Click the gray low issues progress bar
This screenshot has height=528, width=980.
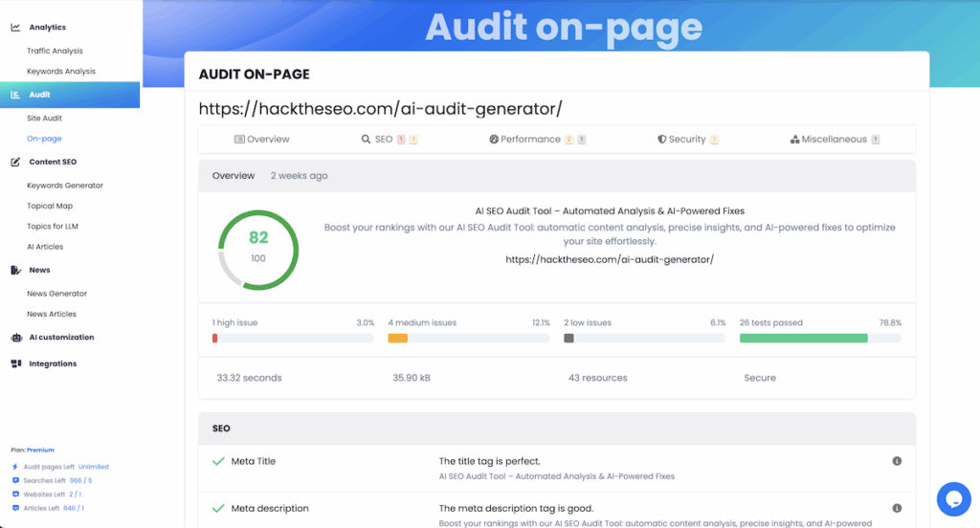pyautogui.click(x=644, y=338)
